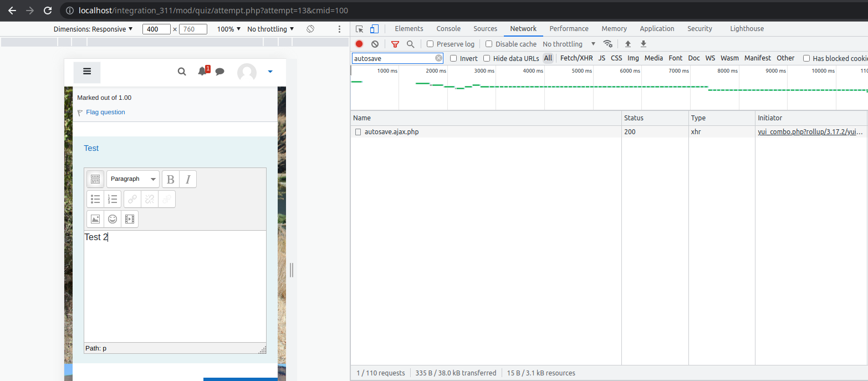The height and width of the screenshot is (381, 868).
Task: Insert an unordered bullet list
Action: tap(95, 199)
